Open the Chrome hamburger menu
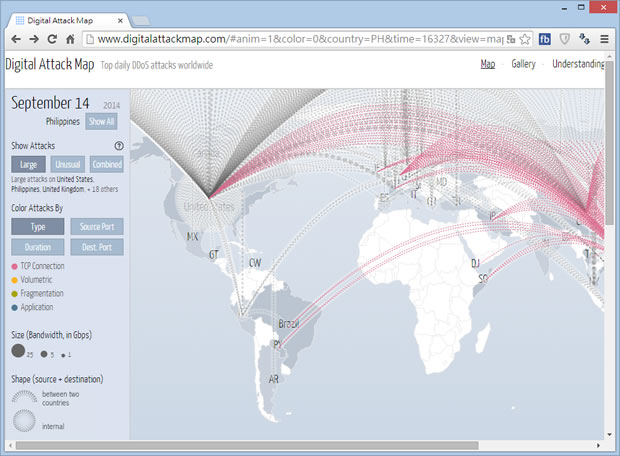Screen dimensions: 620x456 pos(604,39)
